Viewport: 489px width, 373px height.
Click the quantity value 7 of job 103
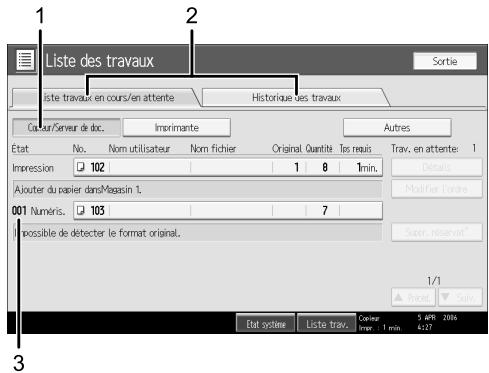pos(325,211)
